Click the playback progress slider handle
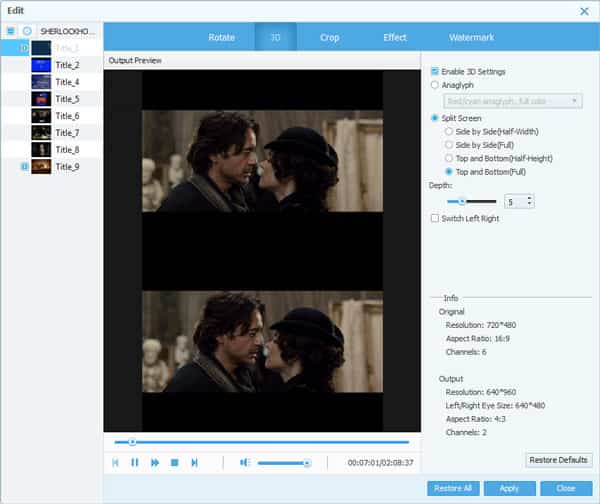This screenshot has height=504, width=600. pyautogui.click(x=132, y=442)
